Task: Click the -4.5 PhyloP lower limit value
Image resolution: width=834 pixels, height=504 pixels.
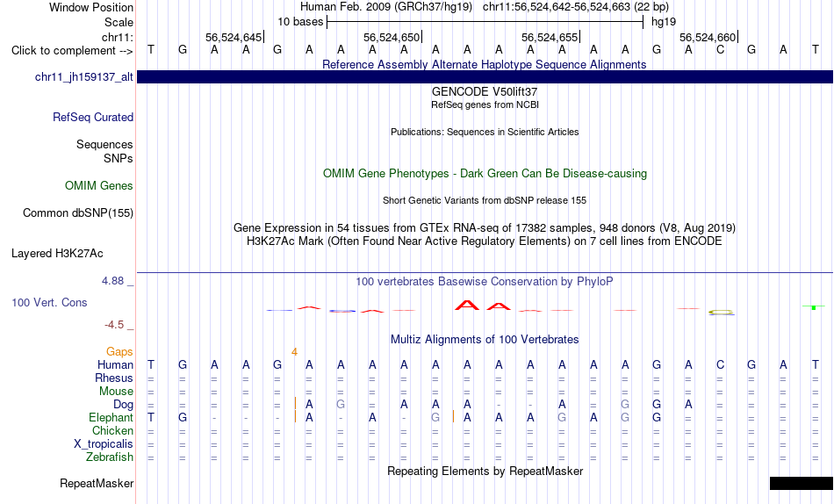Action: (114, 325)
